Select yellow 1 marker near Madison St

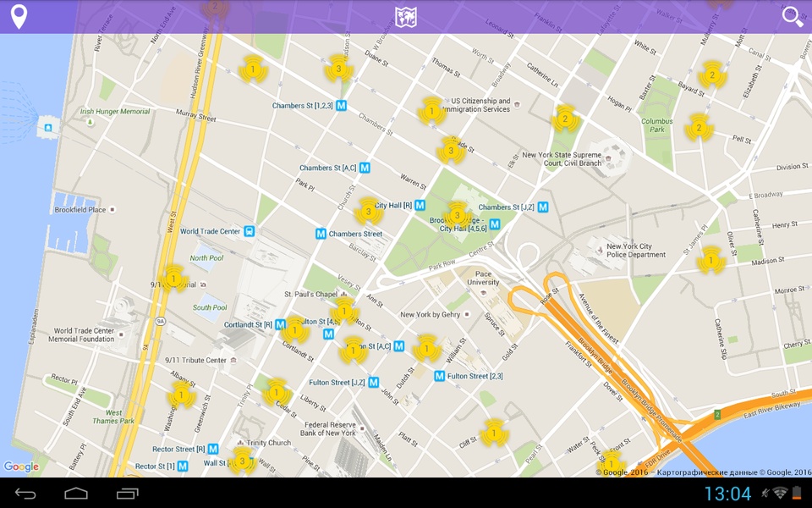tap(710, 260)
